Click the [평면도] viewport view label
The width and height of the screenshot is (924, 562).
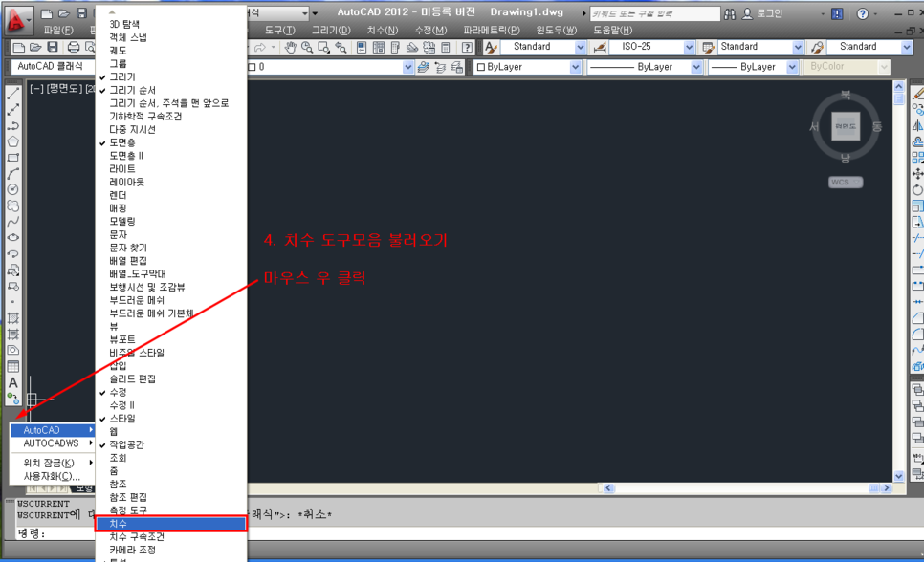tap(64, 88)
